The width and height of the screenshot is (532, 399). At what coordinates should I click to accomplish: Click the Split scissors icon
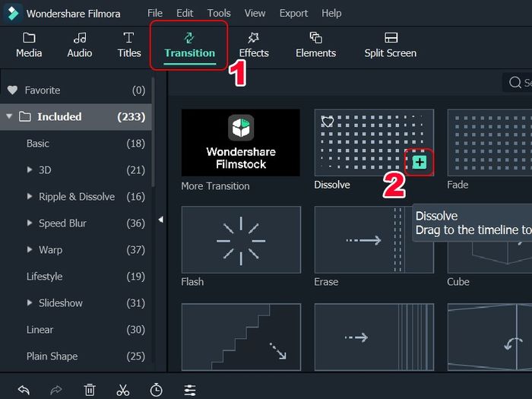(x=123, y=390)
